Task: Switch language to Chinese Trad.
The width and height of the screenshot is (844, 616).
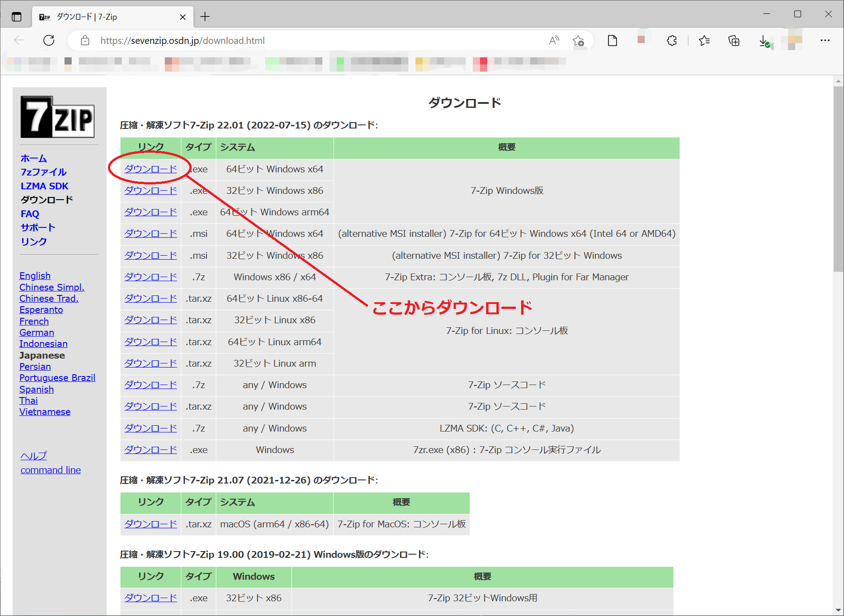Action: tap(49, 298)
